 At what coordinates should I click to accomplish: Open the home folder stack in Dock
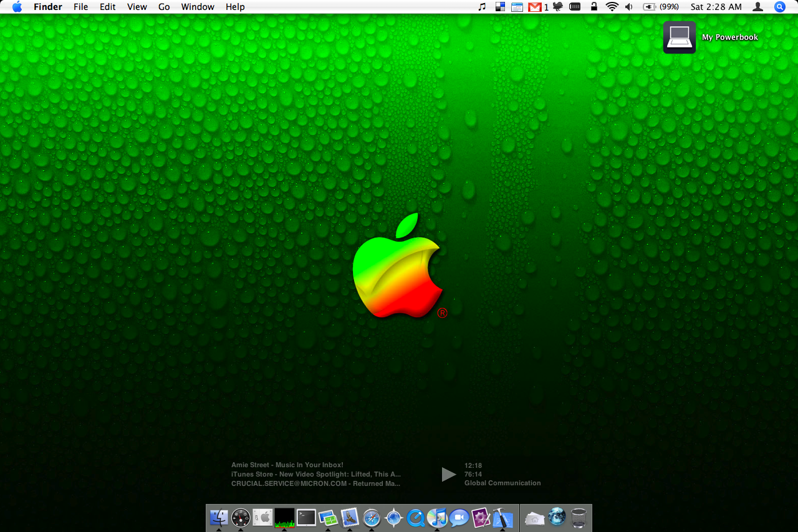pyautogui.click(x=535, y=518)
